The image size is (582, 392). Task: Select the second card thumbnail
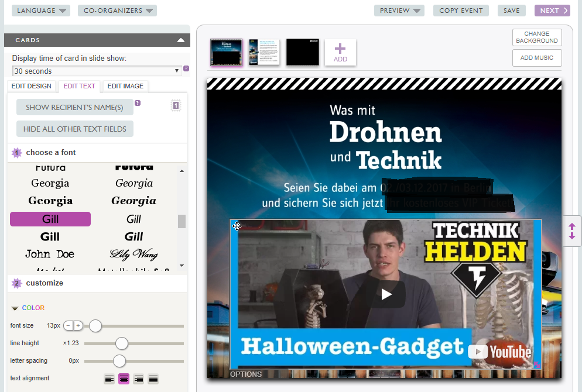pos(264,53)
